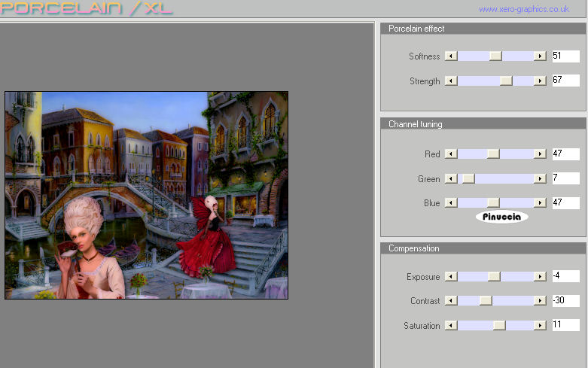Select Green value field showing 7
This screenshot has height=368, width=588.
click(x=566, y=178)
